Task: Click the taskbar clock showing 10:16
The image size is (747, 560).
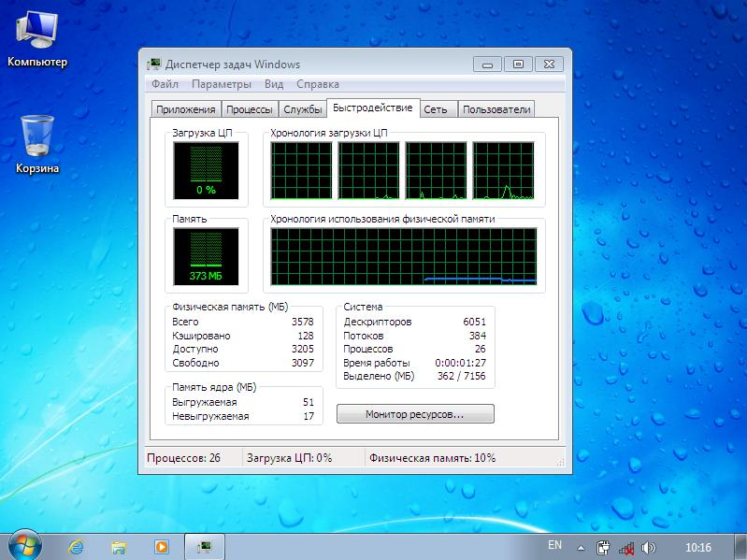Action: 698,546
